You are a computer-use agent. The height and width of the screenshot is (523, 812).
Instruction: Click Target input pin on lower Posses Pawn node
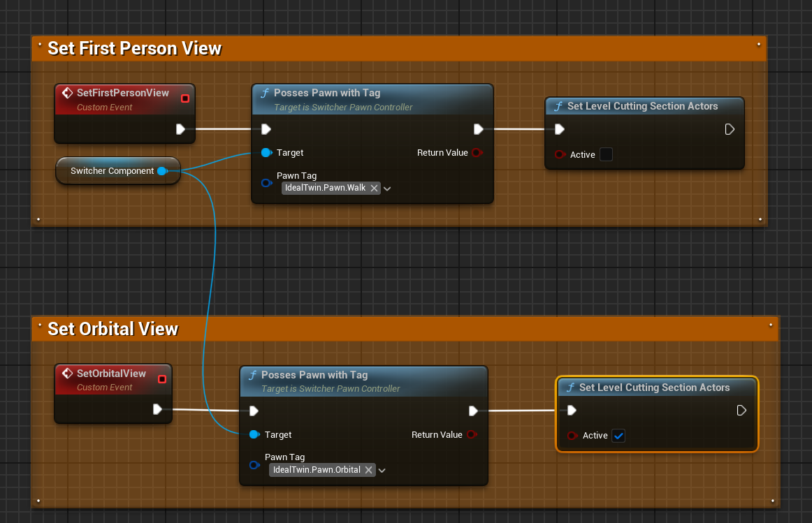(x=254, y=435)
